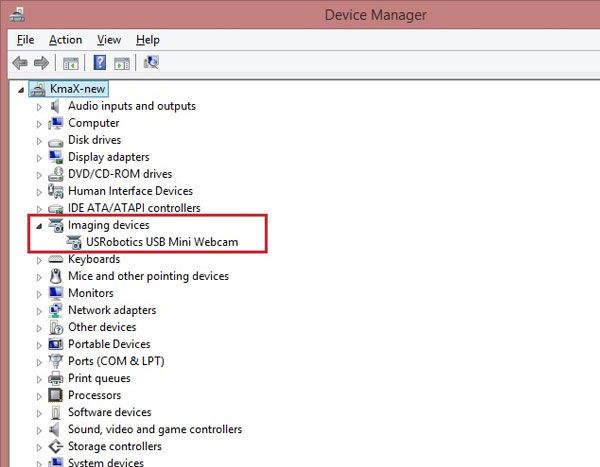Select the Network adapters label

pyautogui.click(x=112, y=310)
